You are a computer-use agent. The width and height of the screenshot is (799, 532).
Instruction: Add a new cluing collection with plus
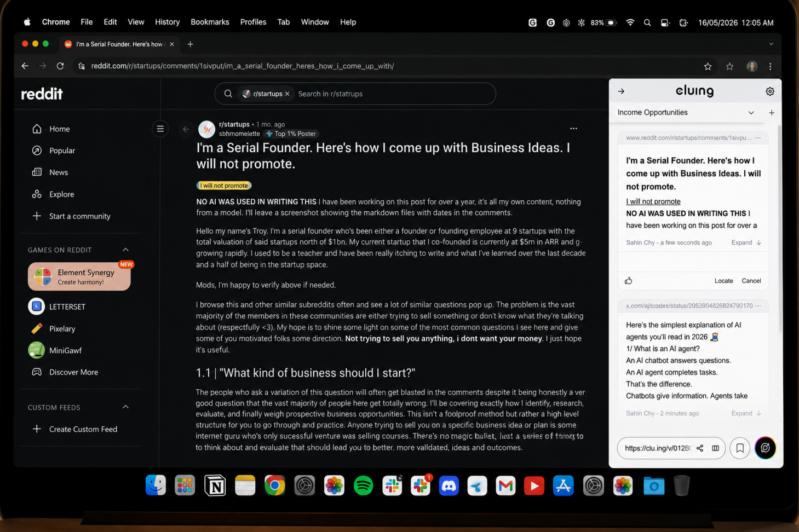click(x=772, y=113)
